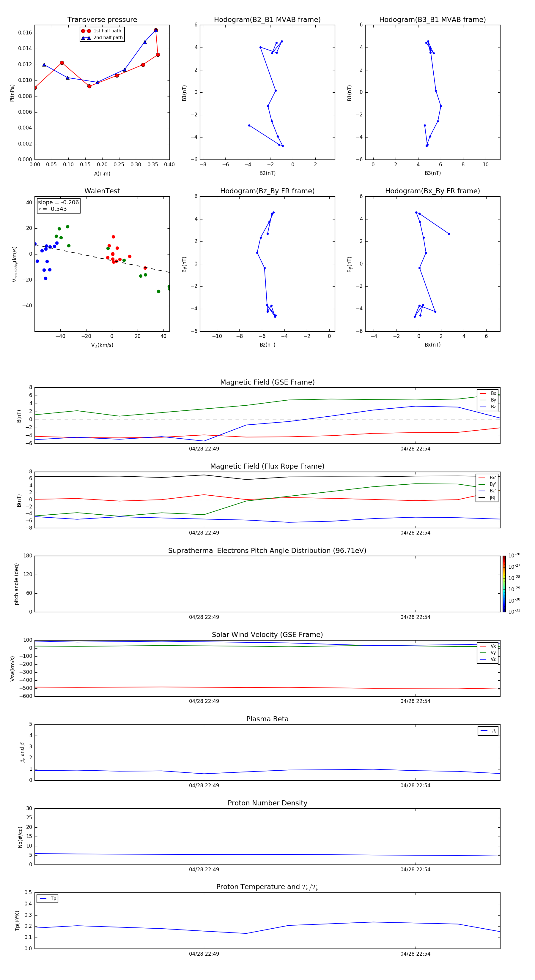Select 'Bx' in GSE magnetic field legend
Screen dimensions: 535x980
(488, 394)
